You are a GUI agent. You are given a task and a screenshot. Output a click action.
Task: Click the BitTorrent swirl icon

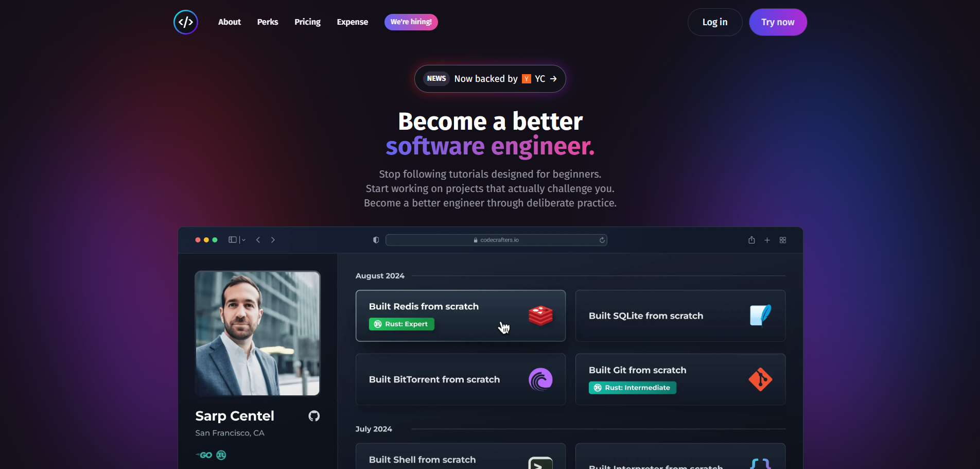coord(540,379)
